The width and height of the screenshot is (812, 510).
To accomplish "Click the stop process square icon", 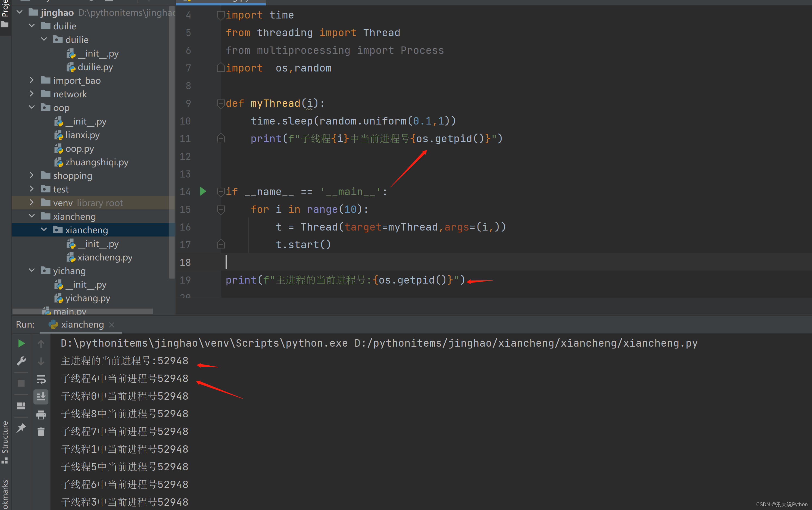I will point(21,384).
